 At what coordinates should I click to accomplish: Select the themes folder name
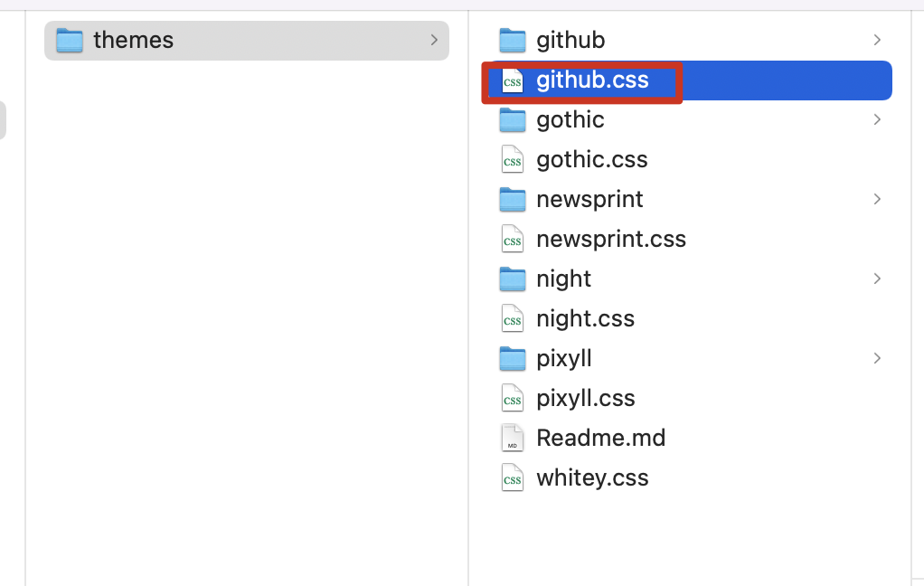134,41
